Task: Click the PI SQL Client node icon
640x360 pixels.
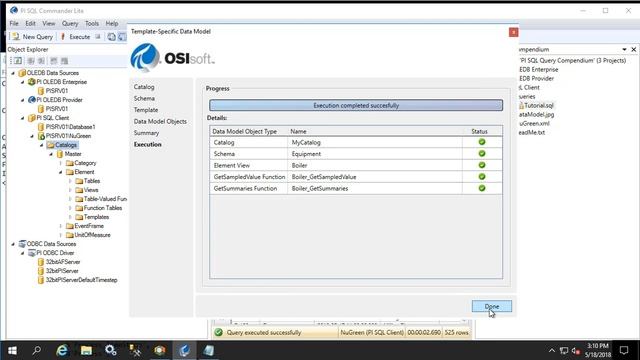Action: 31,118
